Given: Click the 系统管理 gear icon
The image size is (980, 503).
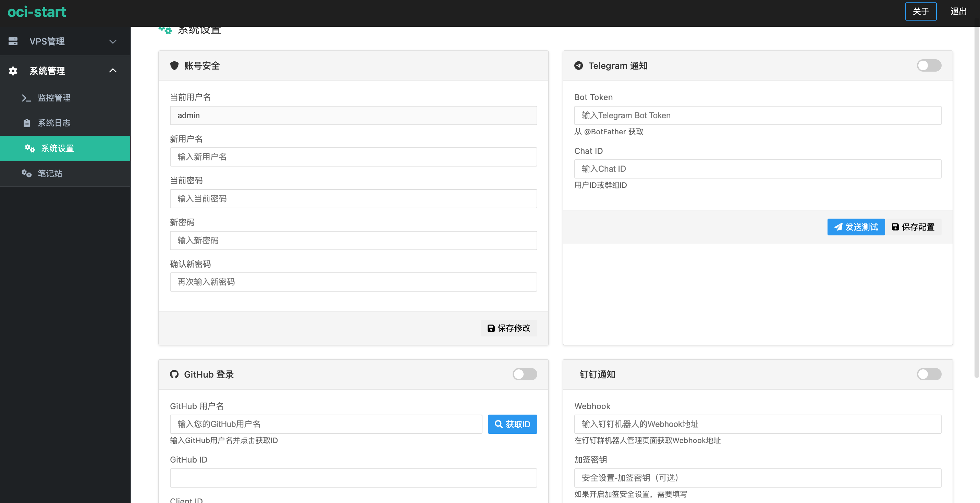Looking at the screenshot, I should [x=13, y=71].
